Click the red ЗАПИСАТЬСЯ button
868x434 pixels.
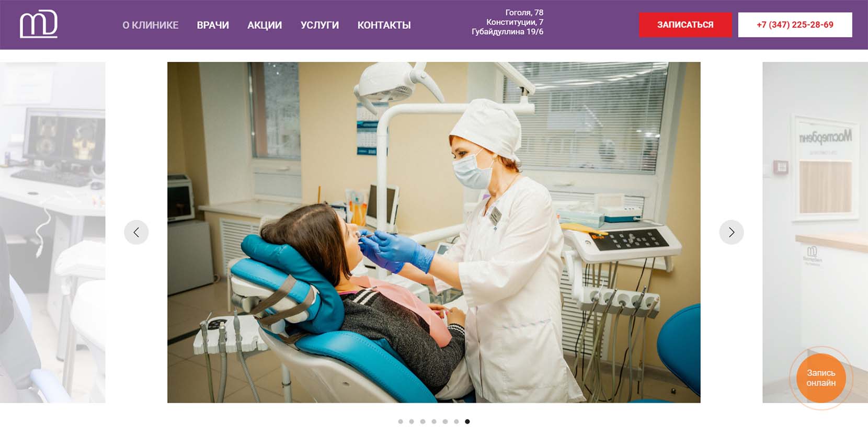tap(685, 25)
